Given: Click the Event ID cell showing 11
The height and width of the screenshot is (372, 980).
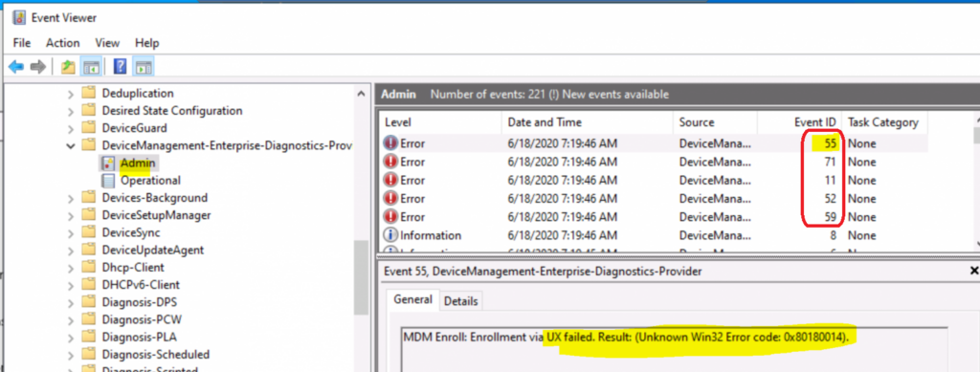Looking at the screenshot, I should (x=830, y=181).
